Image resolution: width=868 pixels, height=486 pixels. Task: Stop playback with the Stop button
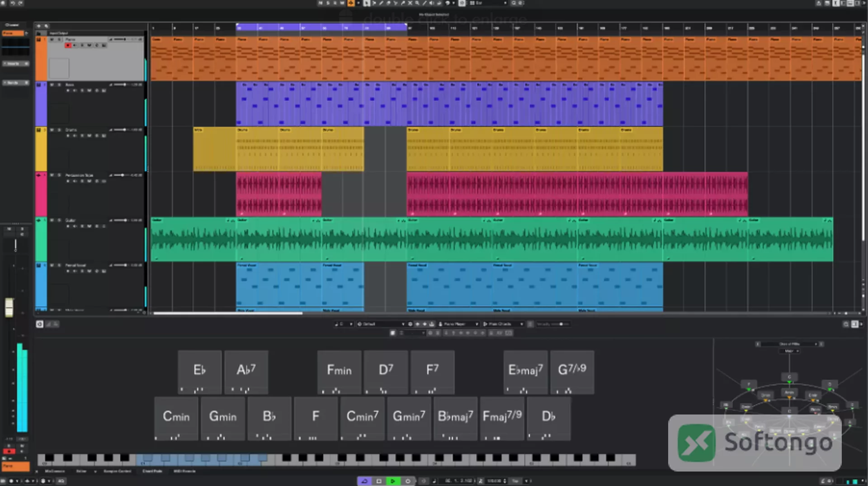point(379,481)
